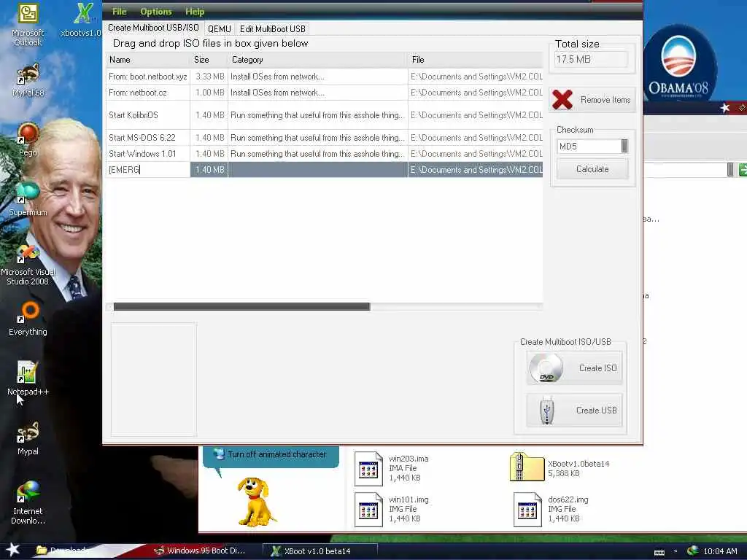Launch Supermium browser desktop icon
This screenshot has height=560, width=747.
(28, 199)
